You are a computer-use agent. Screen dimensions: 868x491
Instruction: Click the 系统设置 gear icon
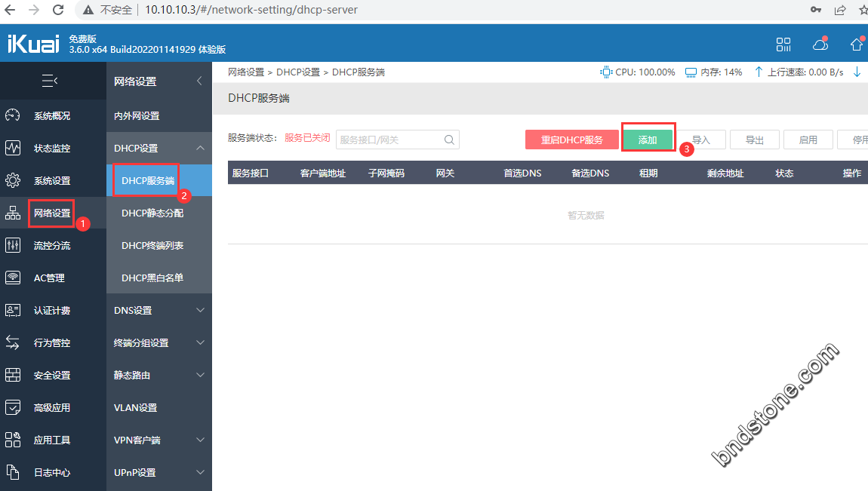point(13,180)
